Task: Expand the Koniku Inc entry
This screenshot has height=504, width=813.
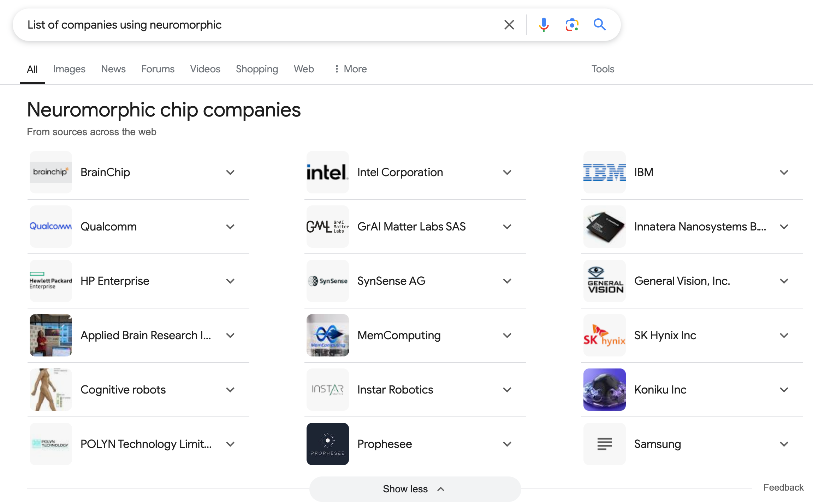Action: pos(784,390)
